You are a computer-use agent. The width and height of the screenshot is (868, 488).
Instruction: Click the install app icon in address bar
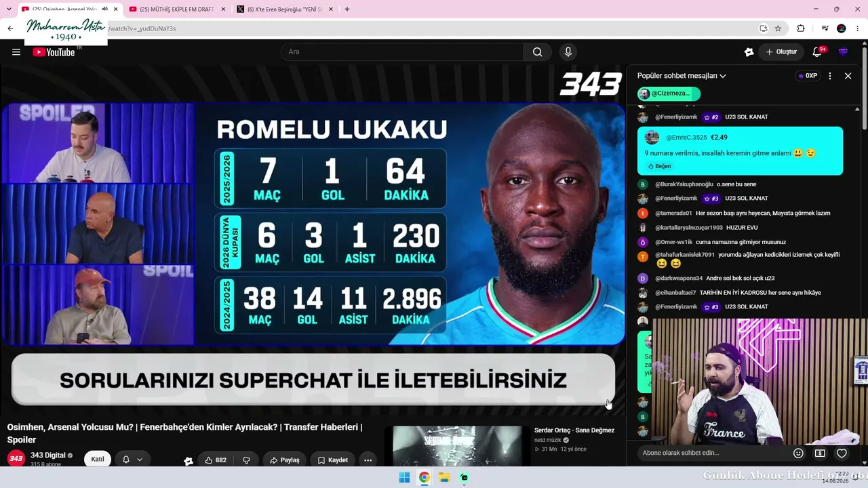(x=763, y=28)
